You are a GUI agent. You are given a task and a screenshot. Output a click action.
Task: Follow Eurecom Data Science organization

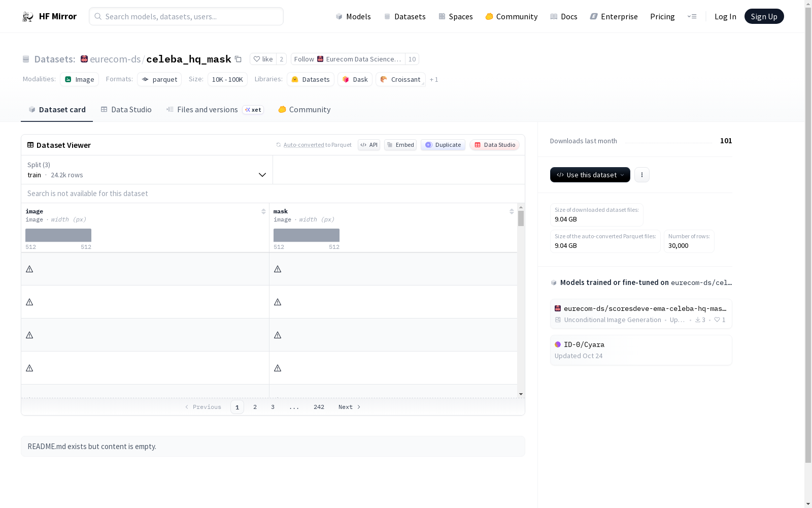tap(348, 59)
